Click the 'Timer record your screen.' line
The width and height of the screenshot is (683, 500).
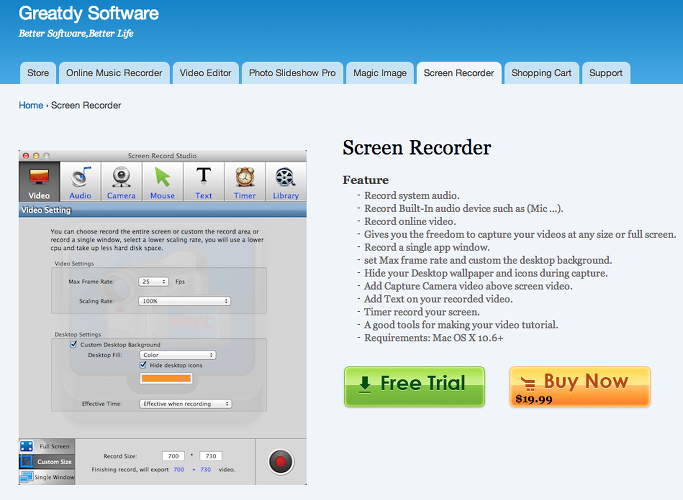pos(422,312)
